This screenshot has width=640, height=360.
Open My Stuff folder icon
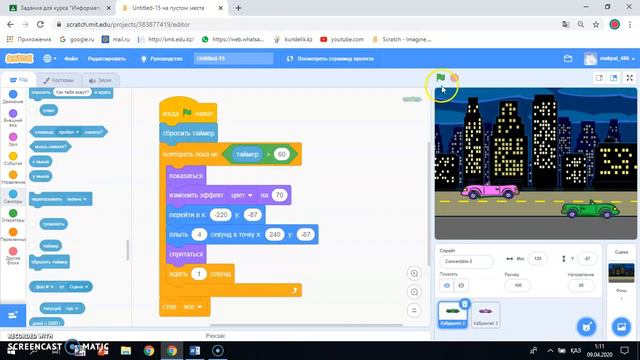pyautogui.click(x=568, y=58)
